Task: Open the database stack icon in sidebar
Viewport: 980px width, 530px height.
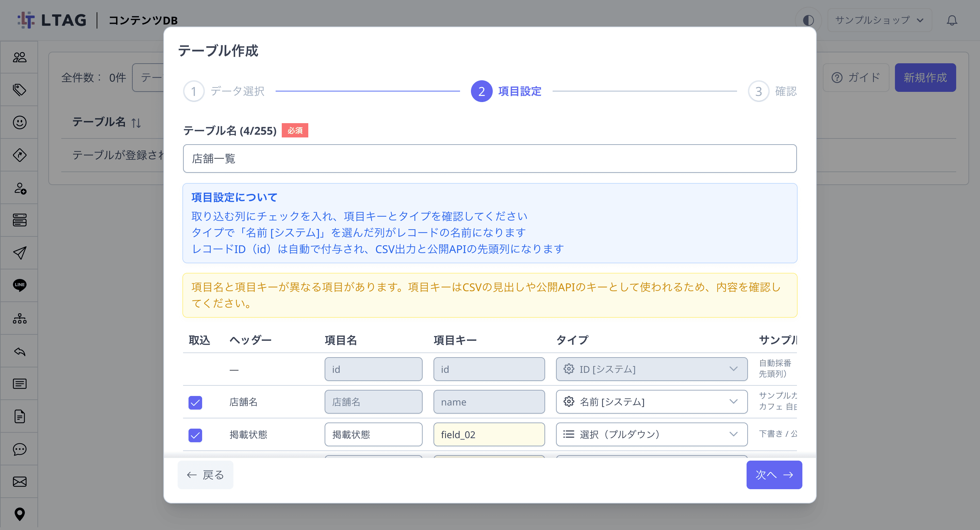Action: point(19,220)
